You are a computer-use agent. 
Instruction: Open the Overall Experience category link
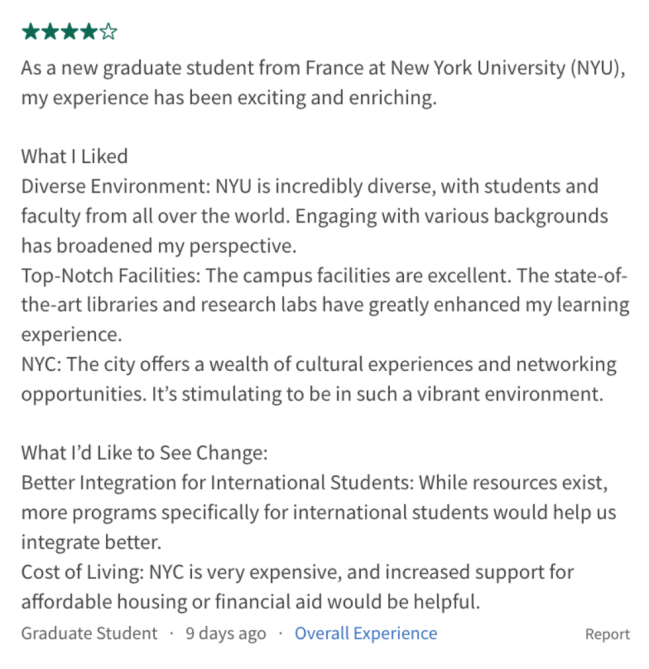(x=365, y=633)
